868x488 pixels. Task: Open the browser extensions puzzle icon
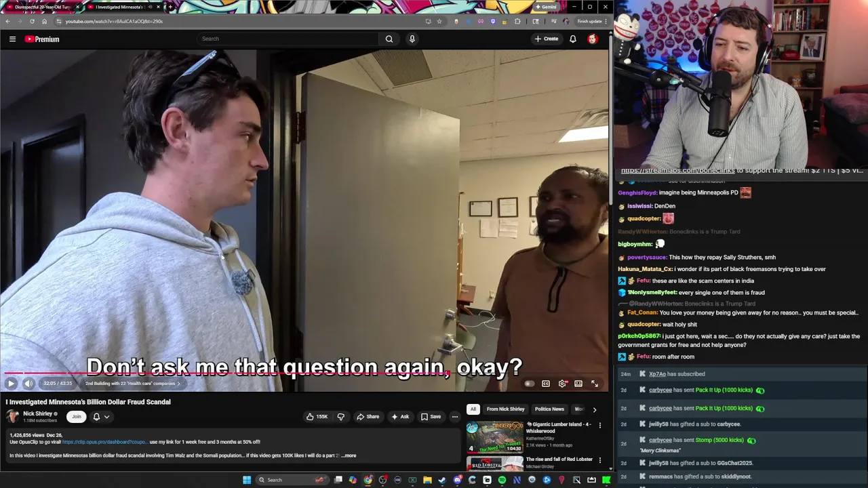517,21
